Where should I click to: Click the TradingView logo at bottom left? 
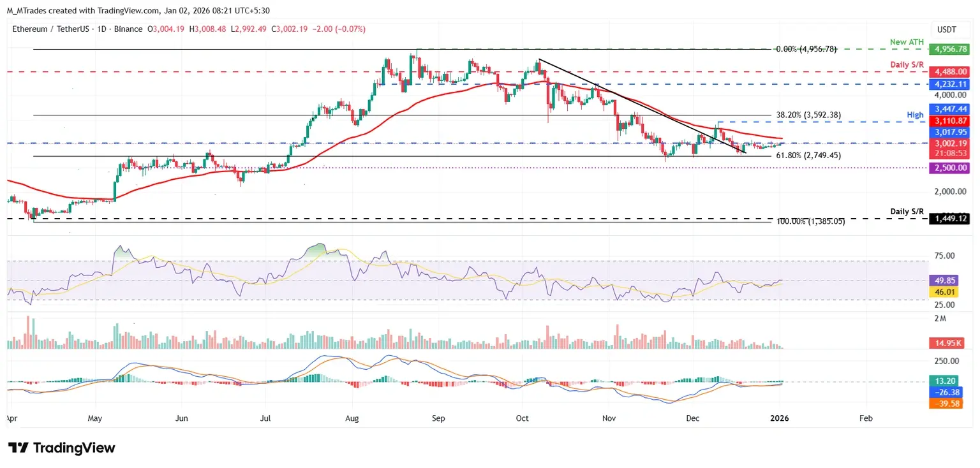click(x=61, y=448)
